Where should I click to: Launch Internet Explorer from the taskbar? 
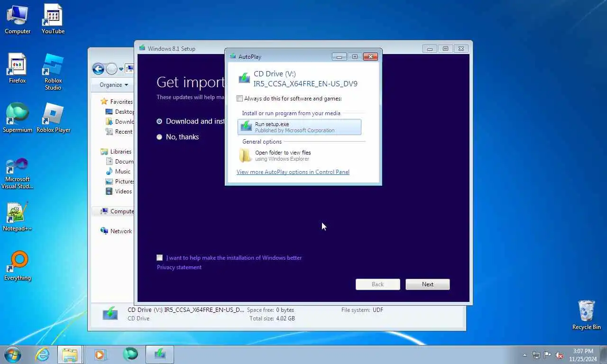(x=42, y=354)
